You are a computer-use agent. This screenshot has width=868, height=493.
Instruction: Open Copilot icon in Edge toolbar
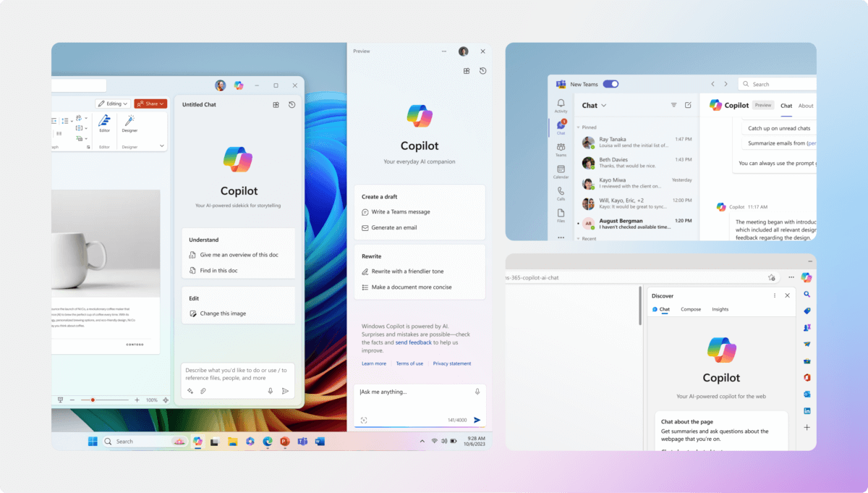(807, 277)
